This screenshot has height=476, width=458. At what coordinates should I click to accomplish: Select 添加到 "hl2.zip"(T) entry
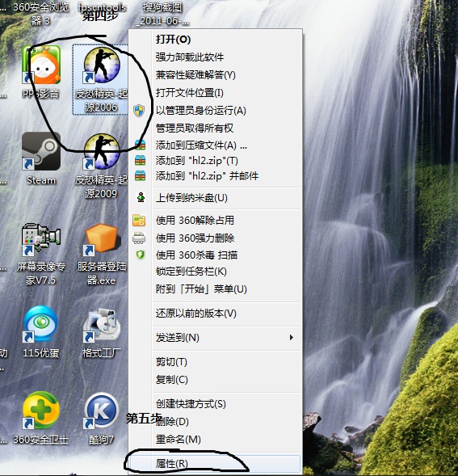pos(196,160)
